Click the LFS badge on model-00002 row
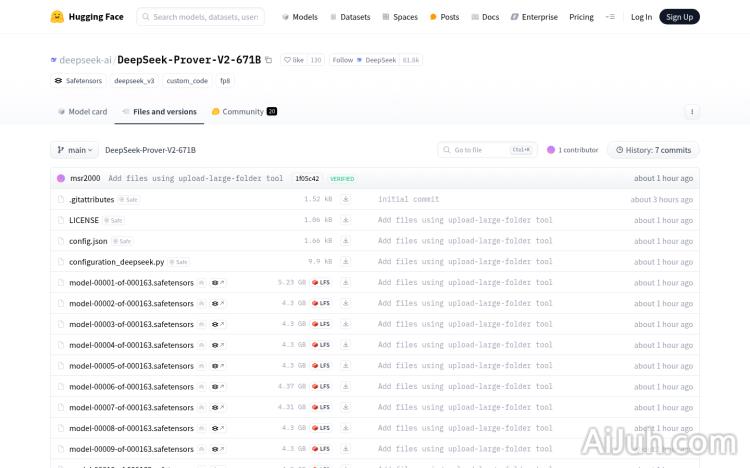This screenshot has height=468, width=750. pyautogui.click(x=321, y=303)
